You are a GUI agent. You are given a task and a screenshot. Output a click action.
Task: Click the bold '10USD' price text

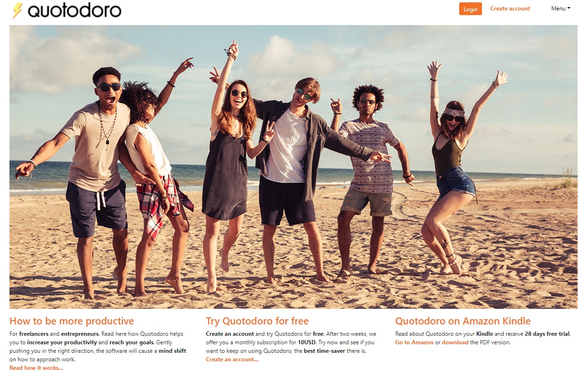click(x=307, y=342)
